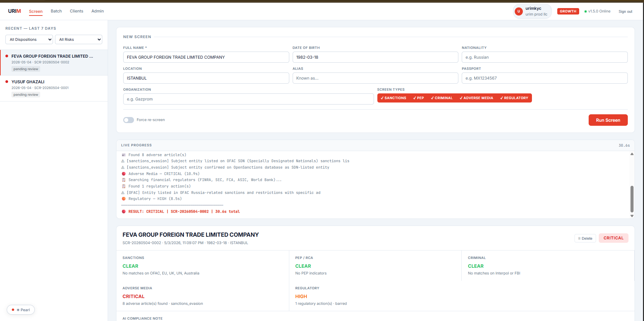Click '8 adverse article(s) found' text
Image resolution: width=644 pixels, height=321 pixels.
(145, 303)
